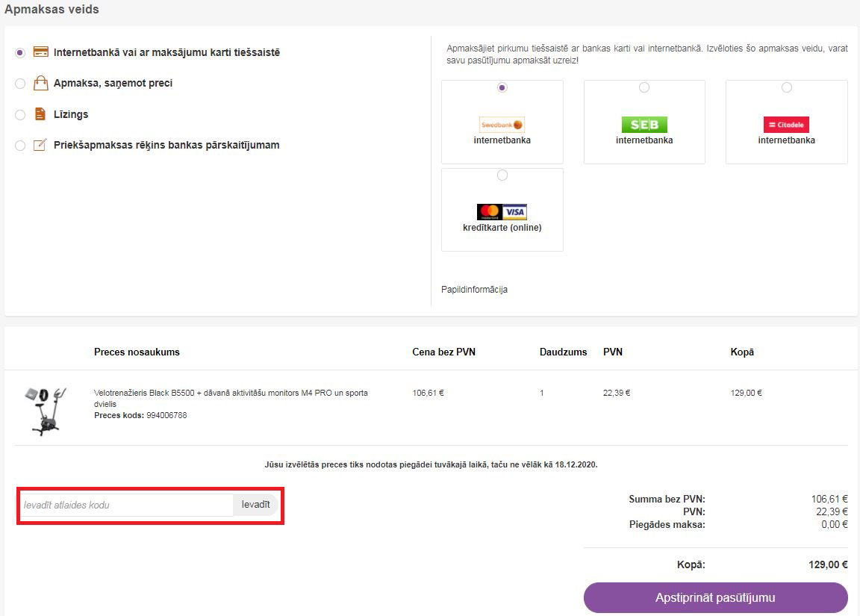This screenshot has width=860, height=616.
Task: Click Apstiprināt pasūtījumu button
Action: click(716, 597)
